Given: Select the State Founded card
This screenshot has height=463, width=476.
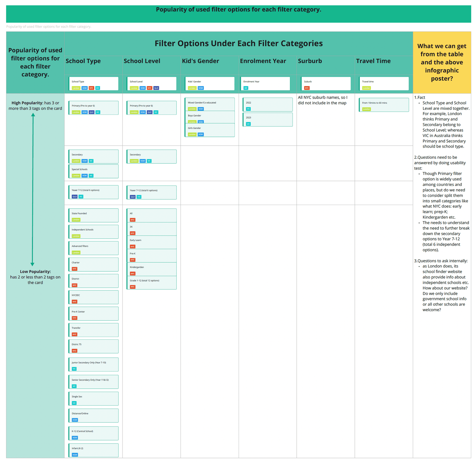Looking at the screenshot, I should pyautogui.click(x=94, y=215).
